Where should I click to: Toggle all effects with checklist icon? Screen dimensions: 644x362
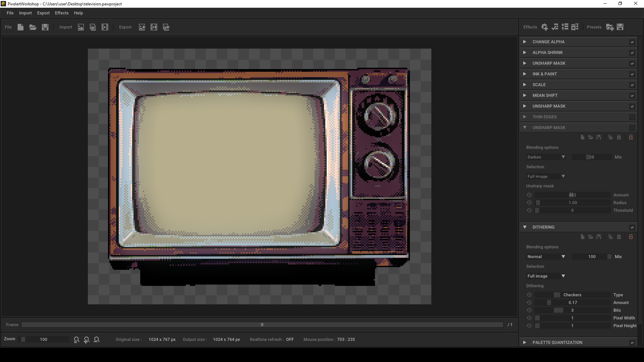[555, 27]
